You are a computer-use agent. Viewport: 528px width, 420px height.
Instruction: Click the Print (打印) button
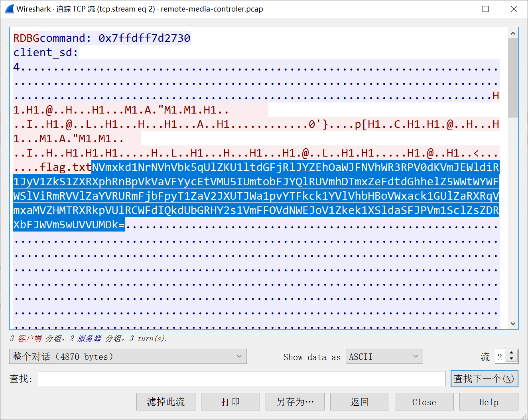(x=231, y=402)
